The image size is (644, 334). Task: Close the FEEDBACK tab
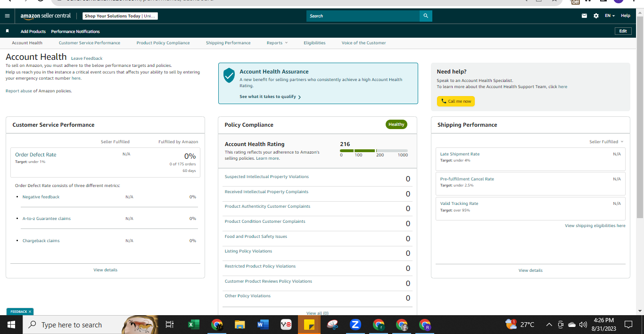30,311
